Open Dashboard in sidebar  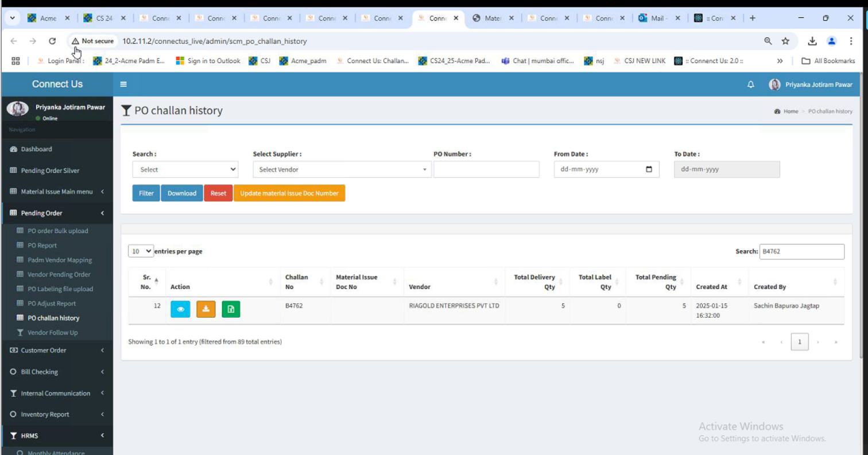click(36, 149)
